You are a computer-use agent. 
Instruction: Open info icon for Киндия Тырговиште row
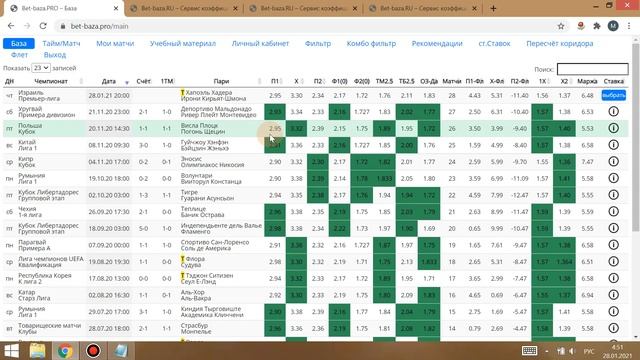pos(613,311)
